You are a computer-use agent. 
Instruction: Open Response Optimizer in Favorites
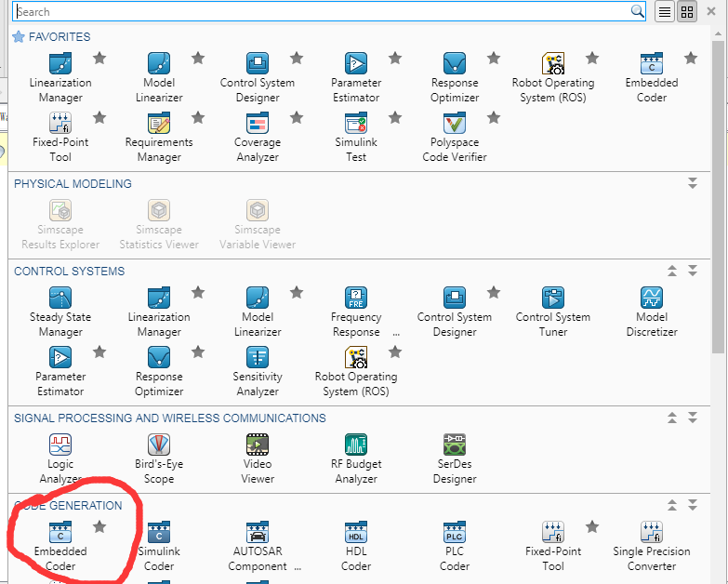point(455,77)
